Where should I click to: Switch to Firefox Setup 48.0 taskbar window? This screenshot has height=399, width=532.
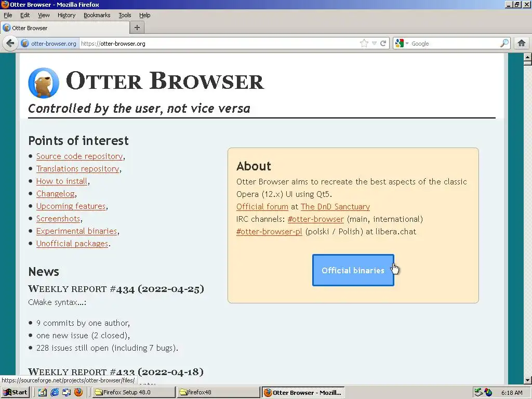coord(134,392)
